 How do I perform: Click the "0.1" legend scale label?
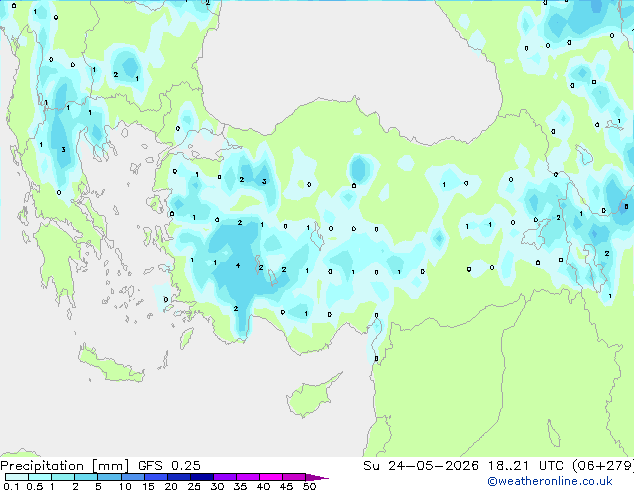(11, 486)
